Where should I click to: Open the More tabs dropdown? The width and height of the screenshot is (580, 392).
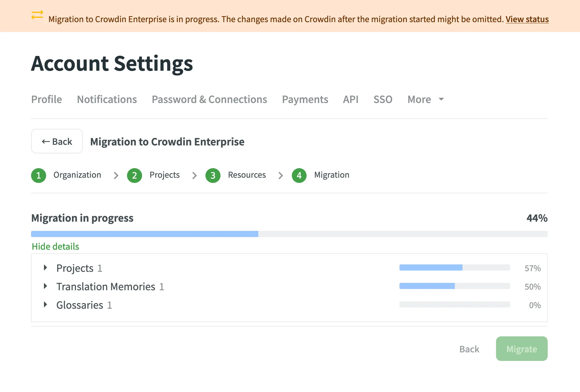(426, 99)
